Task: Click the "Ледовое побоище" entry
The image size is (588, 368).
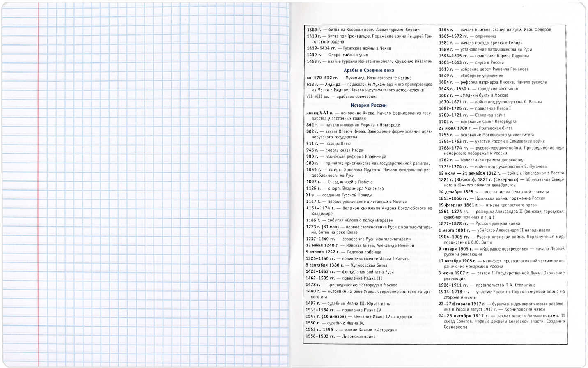Action: [343, 252]
